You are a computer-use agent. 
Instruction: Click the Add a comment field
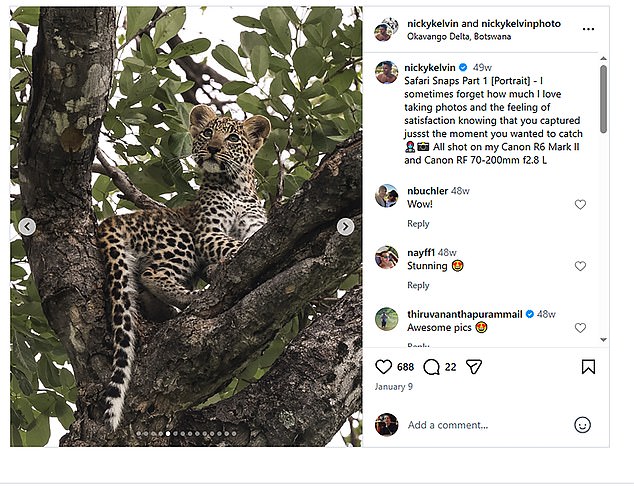tap(480, 425)
